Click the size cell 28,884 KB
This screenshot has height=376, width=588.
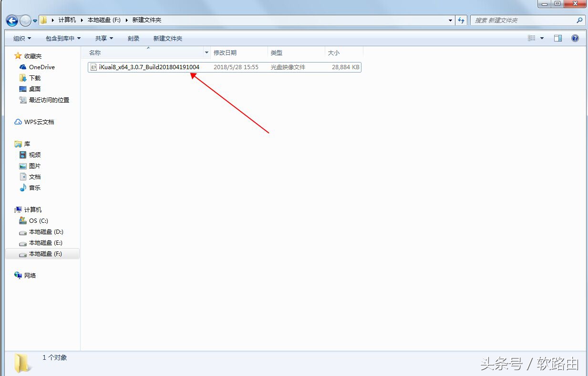click(346, 67)
